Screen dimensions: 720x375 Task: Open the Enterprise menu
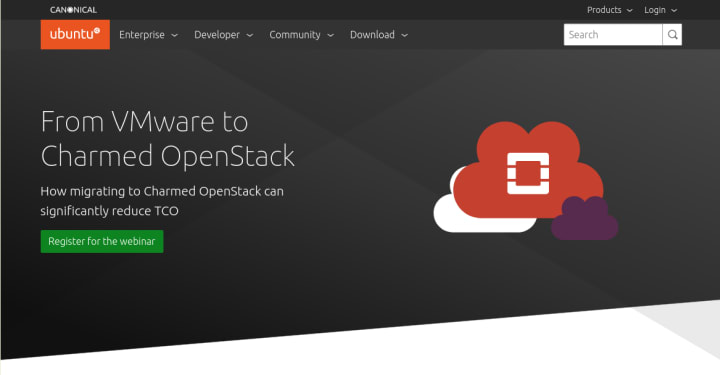point(142,35)
